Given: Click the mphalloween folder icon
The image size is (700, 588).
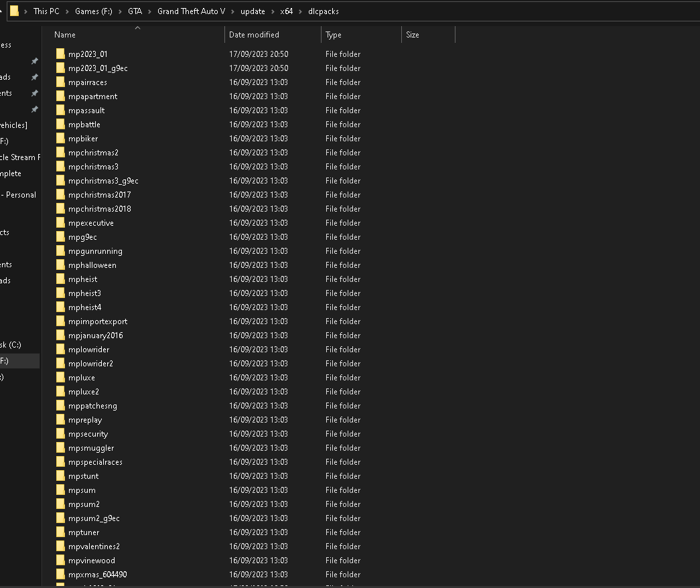Looking at the screenshot, I should click(x=60, y=265).
